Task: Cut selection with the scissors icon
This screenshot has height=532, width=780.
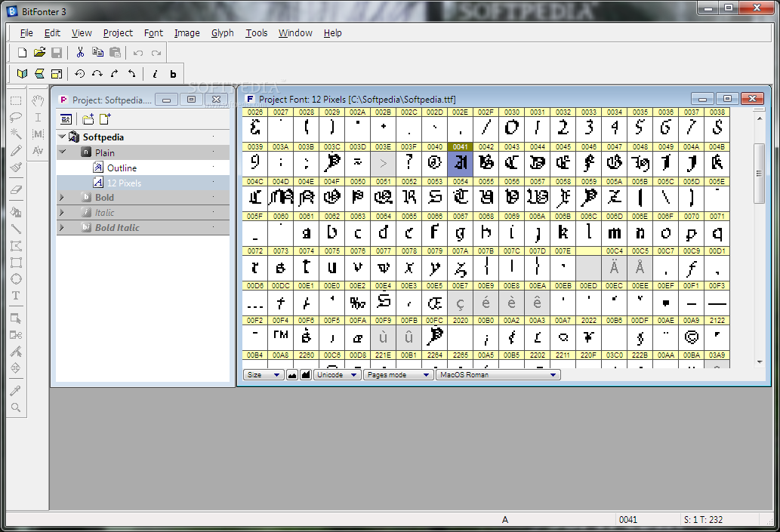Action: point(80,53)
